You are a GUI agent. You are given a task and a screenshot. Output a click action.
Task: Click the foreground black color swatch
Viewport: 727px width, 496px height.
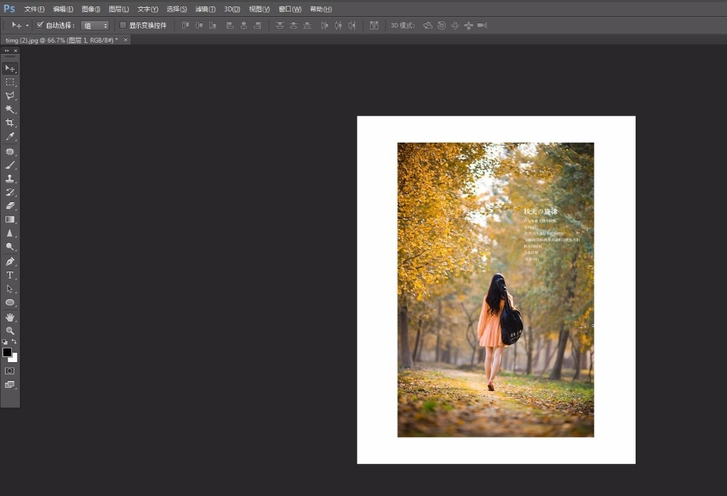point(7,352)
